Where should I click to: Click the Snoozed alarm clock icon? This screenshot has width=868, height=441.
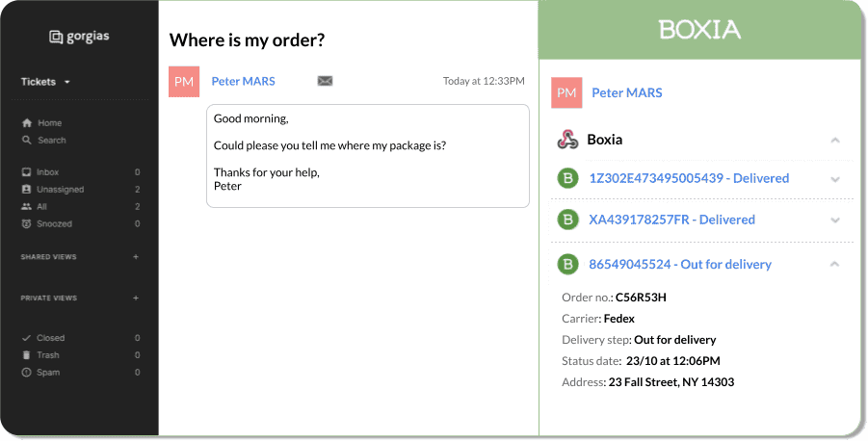tap(26, 223)
